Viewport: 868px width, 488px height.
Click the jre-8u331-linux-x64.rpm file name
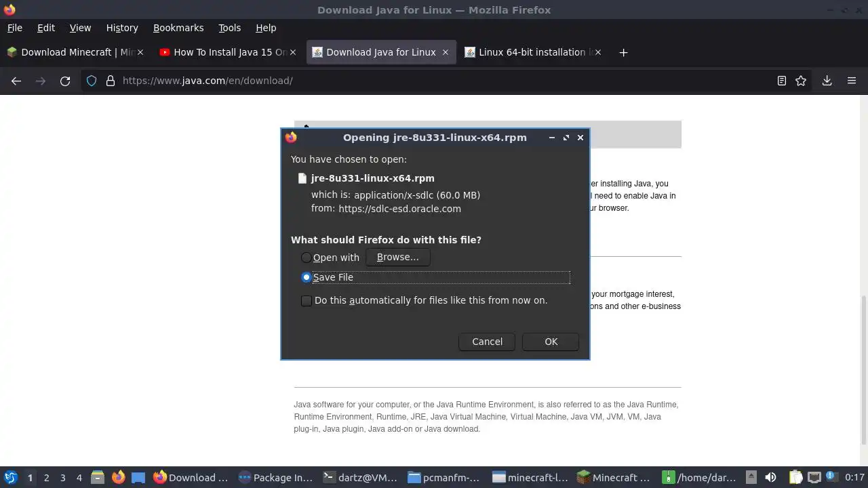click(372, 178)
